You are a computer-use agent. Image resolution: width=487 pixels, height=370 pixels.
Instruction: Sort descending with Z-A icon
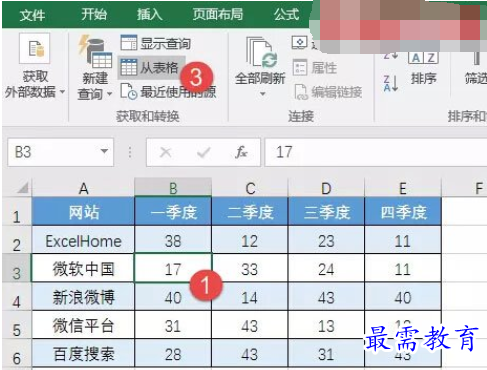391,83
